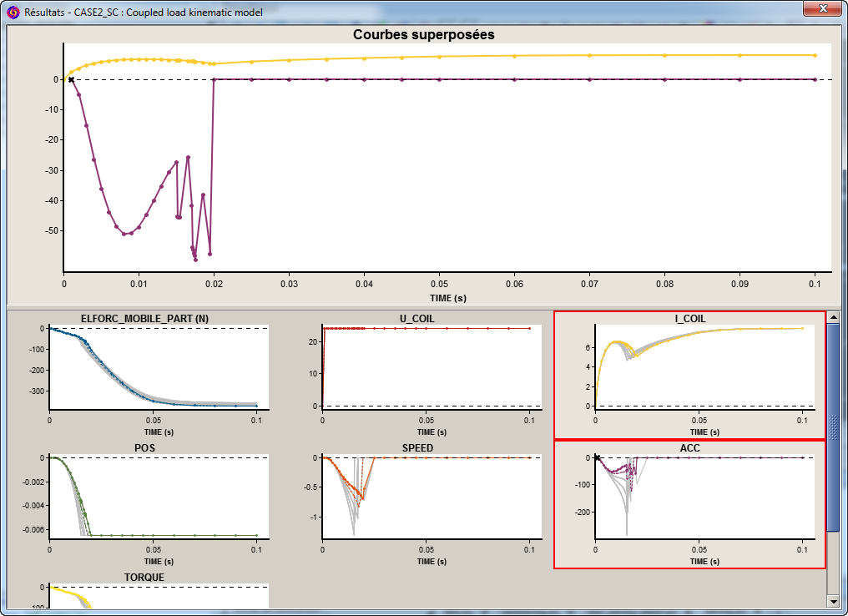Close the Résultats window
848x616 pixels.
(822, 9)
